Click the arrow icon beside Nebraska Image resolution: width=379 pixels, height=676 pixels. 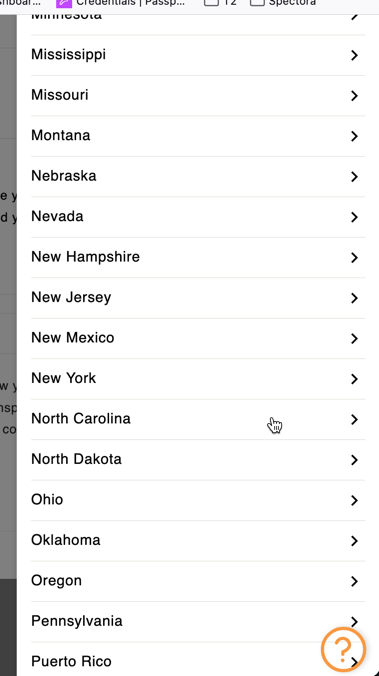point(354,177)
